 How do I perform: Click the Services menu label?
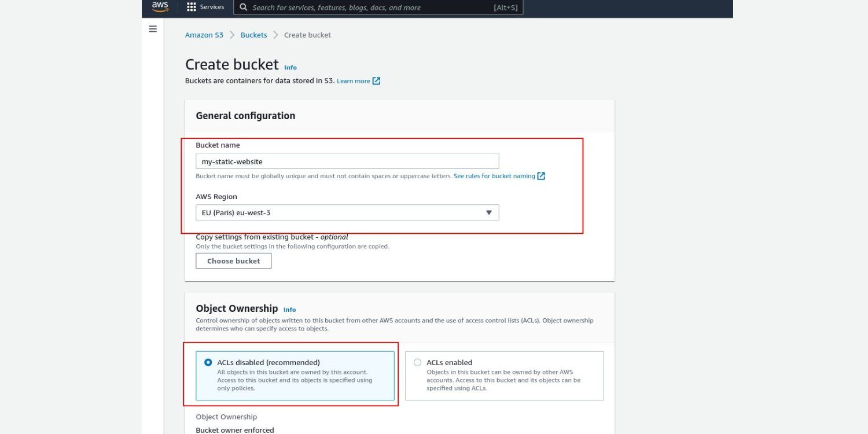[212, 7]
